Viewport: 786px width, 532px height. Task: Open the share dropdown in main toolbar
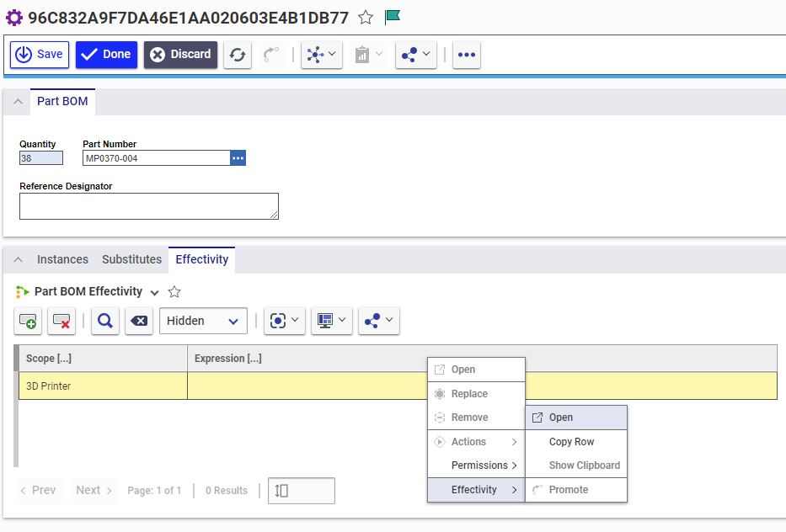(416, 55)
